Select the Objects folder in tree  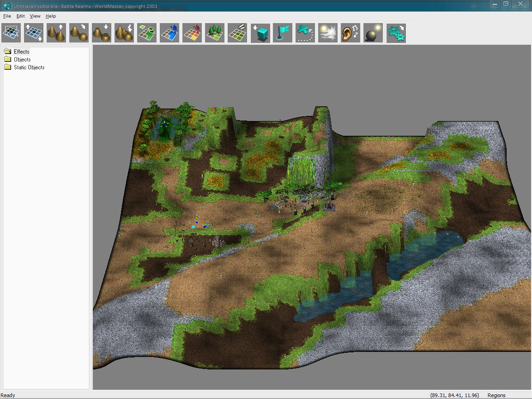(x=22, y=60)
